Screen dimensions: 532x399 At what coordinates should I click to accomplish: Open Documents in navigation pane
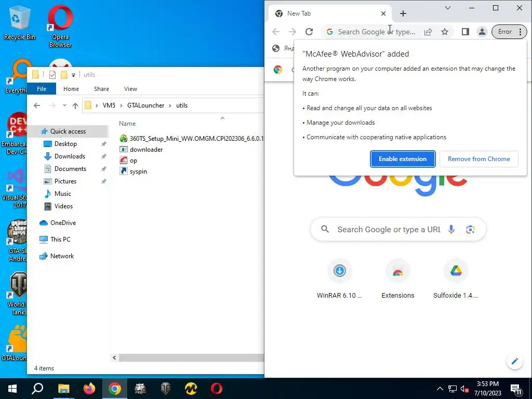70,169
